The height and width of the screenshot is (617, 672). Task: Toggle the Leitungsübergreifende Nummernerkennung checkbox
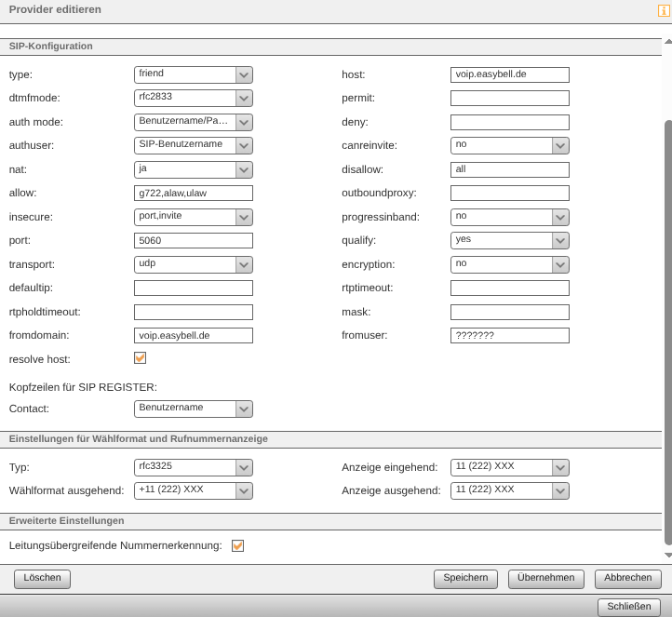click(x=237, y=546)
